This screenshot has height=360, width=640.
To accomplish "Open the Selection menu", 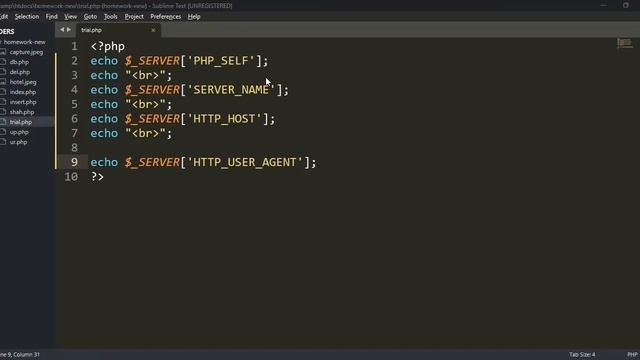I will click(27, 17).
